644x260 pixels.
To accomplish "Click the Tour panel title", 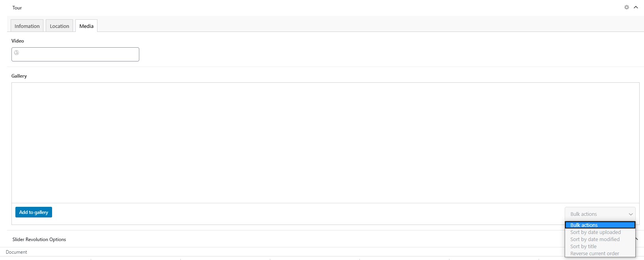I will tap(17, 8).
